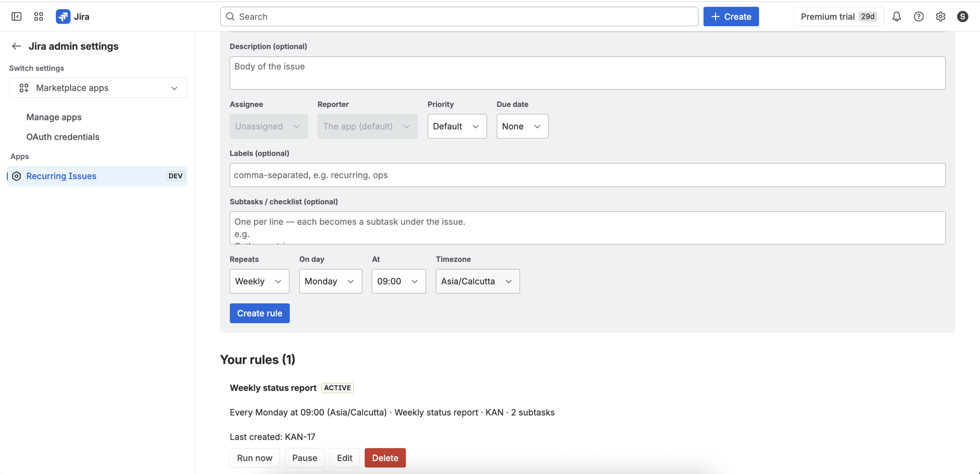The height and width of the screenshot is (474, 980).
Task: Click the Premium trial button
Action: [838, 16]
